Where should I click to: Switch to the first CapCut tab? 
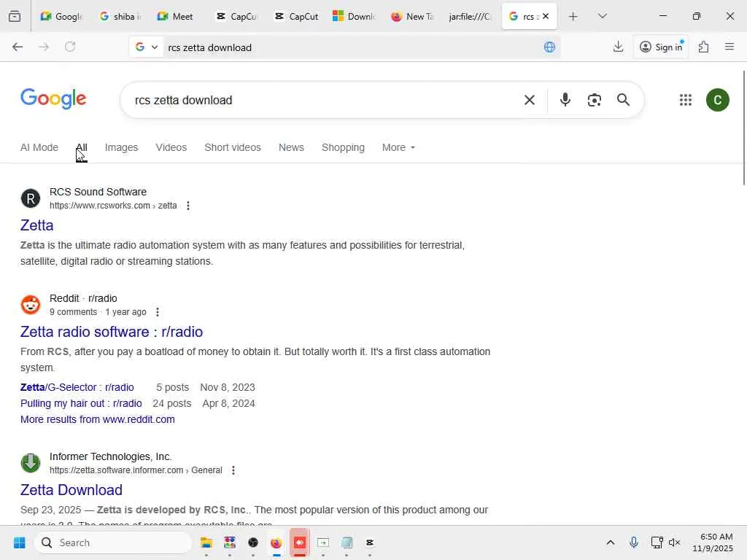click(x=236, y=16)
